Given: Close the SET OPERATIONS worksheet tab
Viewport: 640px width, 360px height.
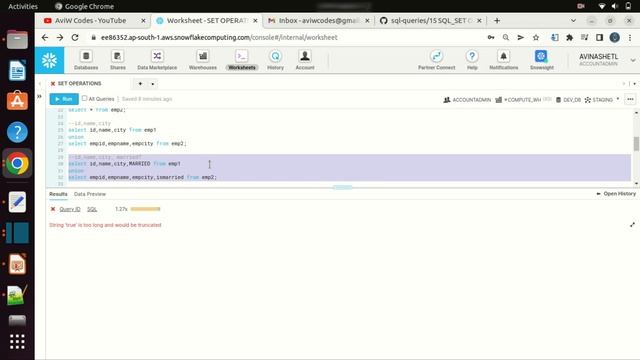Looking at the screenshot, I should pos(53,84).
